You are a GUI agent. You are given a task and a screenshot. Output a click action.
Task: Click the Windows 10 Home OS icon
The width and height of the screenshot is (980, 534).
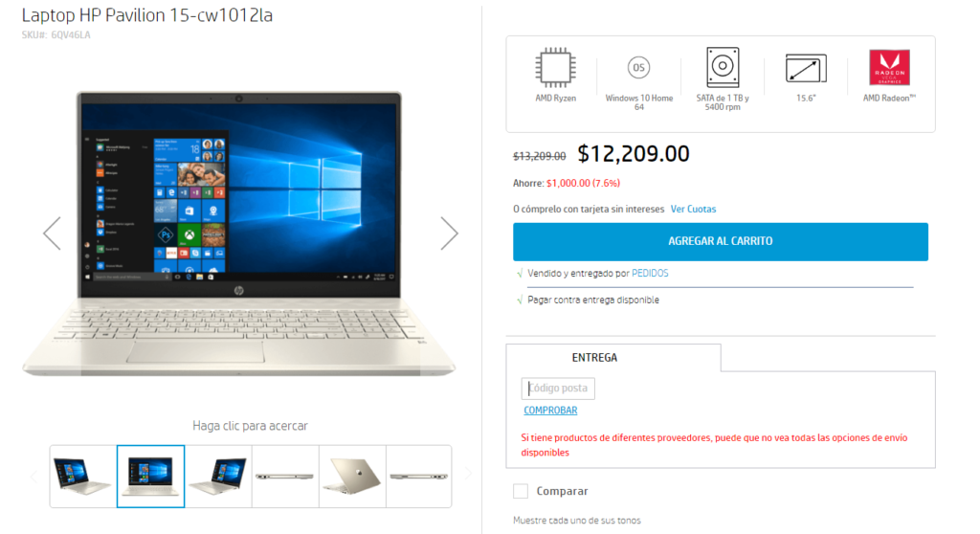[638, 68]
